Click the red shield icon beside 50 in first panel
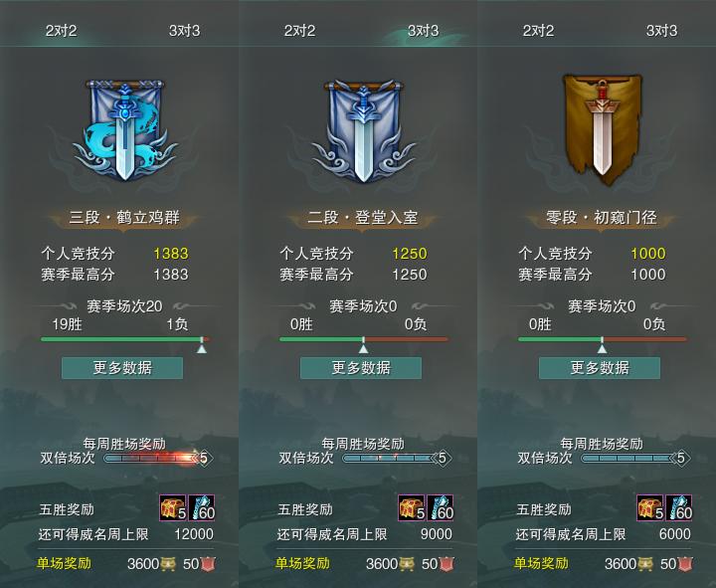This screenshot has height=588, width=716. point(208,564)
